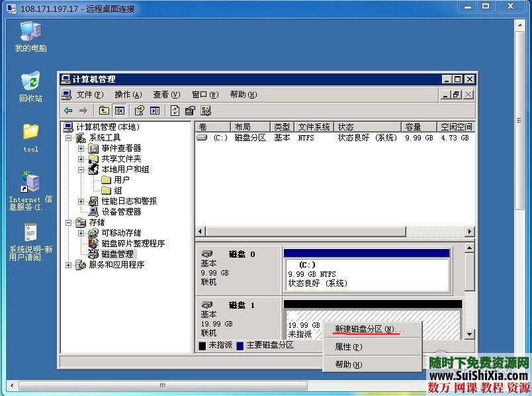Click the Forward arrow on the toolbar
The width and height of the screenshot is (532, 396).
pos(83,111)
